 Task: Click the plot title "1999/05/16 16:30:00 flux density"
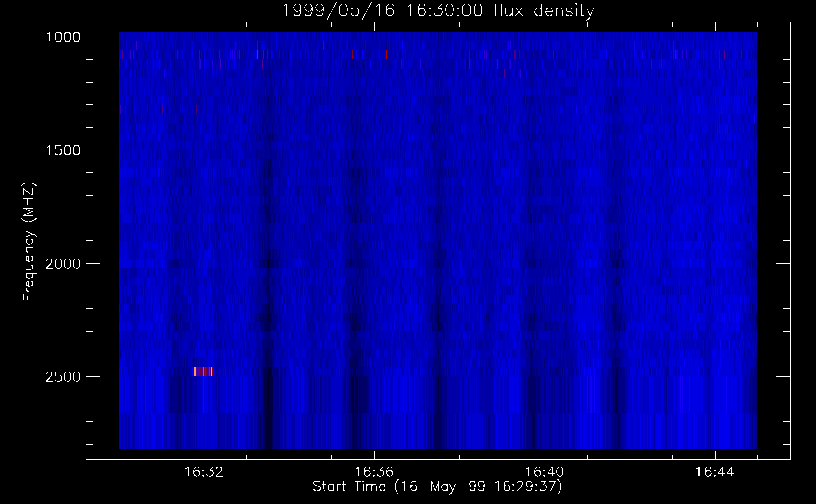[437, 10]
